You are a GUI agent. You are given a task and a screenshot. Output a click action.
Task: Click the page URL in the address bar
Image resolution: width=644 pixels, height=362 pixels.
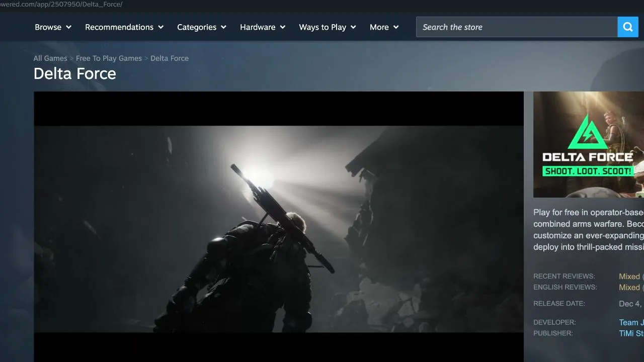coord(61,4)
